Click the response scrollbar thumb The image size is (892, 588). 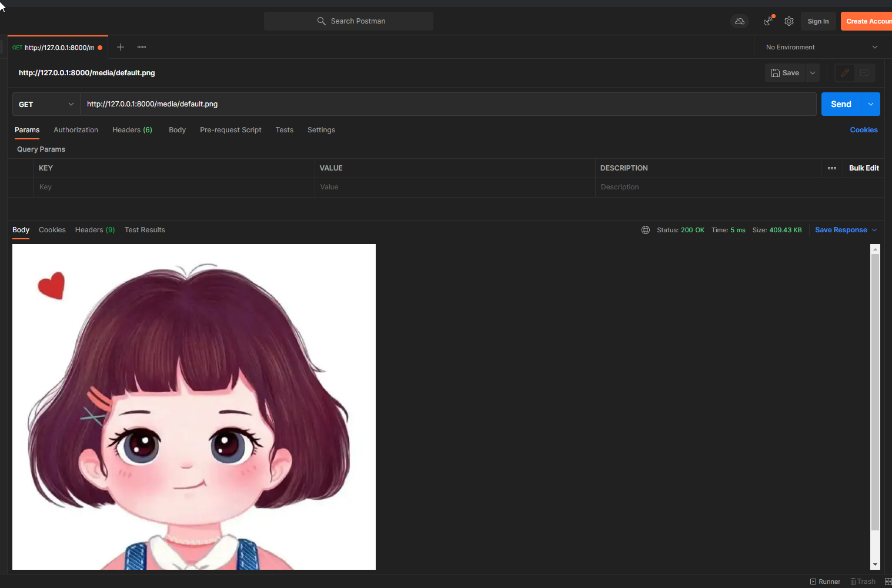pyautogui.click(x=875, y=392)
